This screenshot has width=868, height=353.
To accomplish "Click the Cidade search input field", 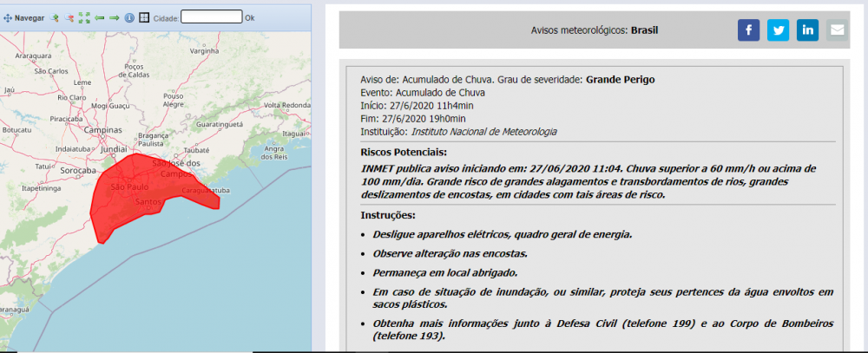I will pyautogui.click(x=211, y=16).
